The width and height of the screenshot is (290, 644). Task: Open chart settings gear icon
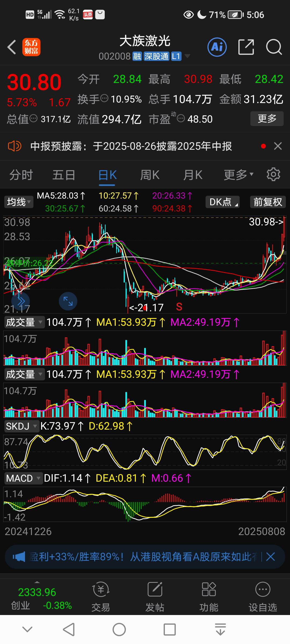(x=273, y=175)
